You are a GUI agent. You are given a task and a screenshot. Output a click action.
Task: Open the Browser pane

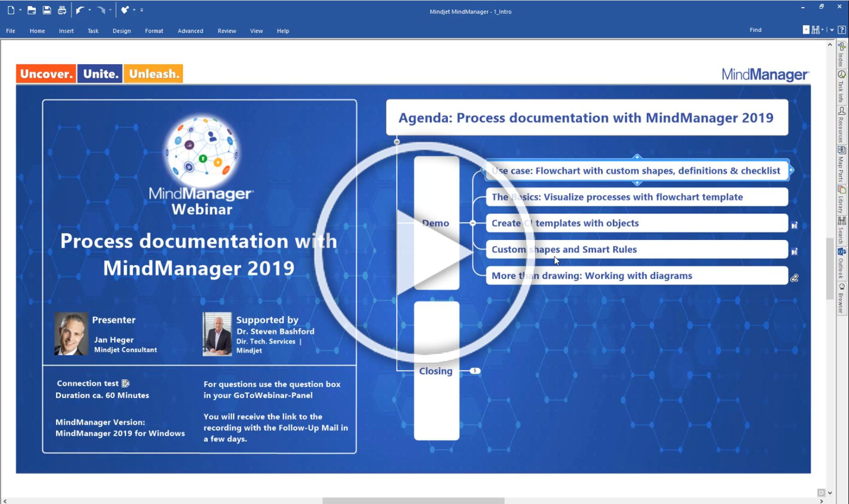click(x=842, y=298)
